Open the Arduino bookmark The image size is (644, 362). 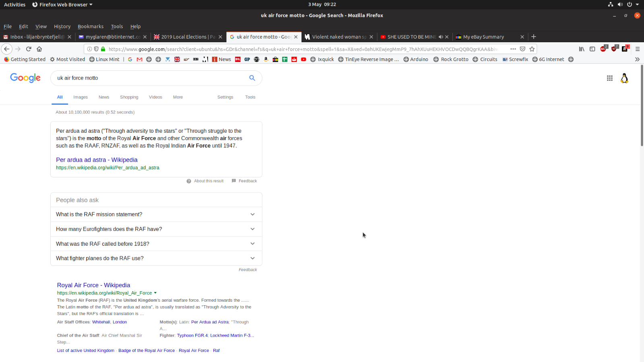pyautogui.click(x=416, y=60)
